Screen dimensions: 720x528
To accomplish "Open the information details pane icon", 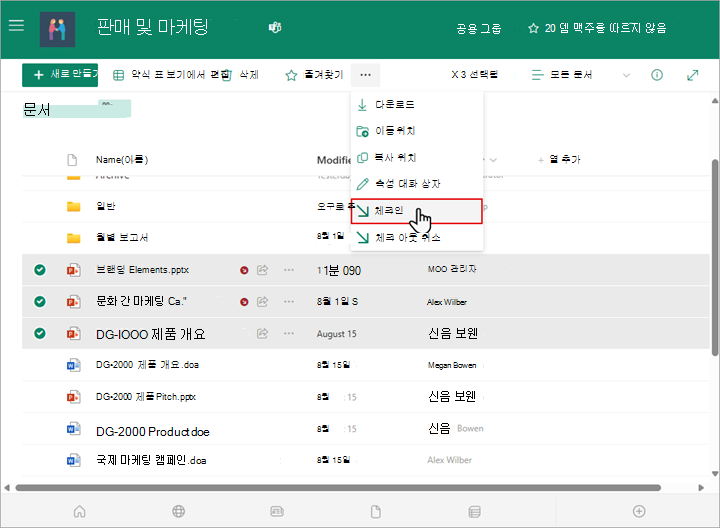I will pos(657,75).
